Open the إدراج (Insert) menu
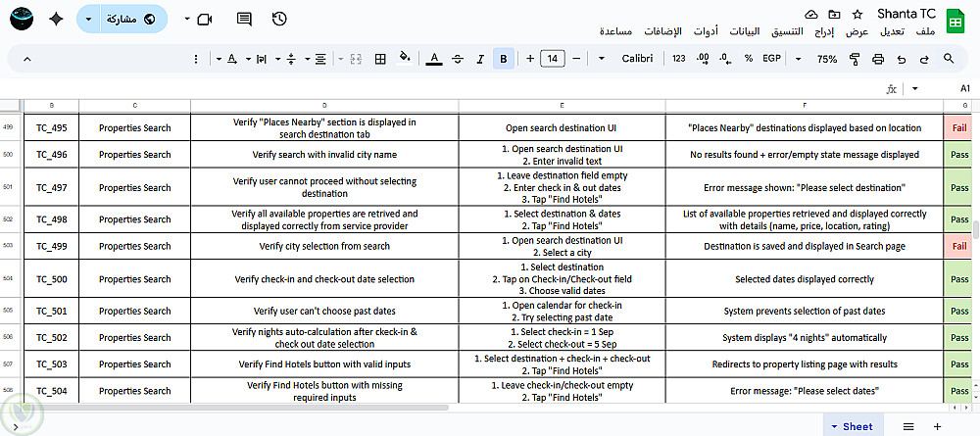The height and width of the screenshot is (436, 980). pyautogui.click(x=825, y=31)
